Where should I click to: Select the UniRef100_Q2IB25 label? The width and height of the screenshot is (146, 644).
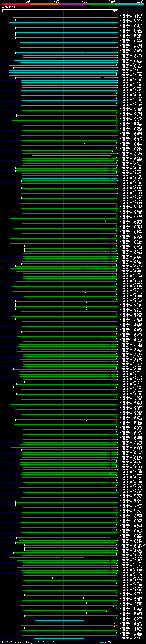click(x=131, y=53)
